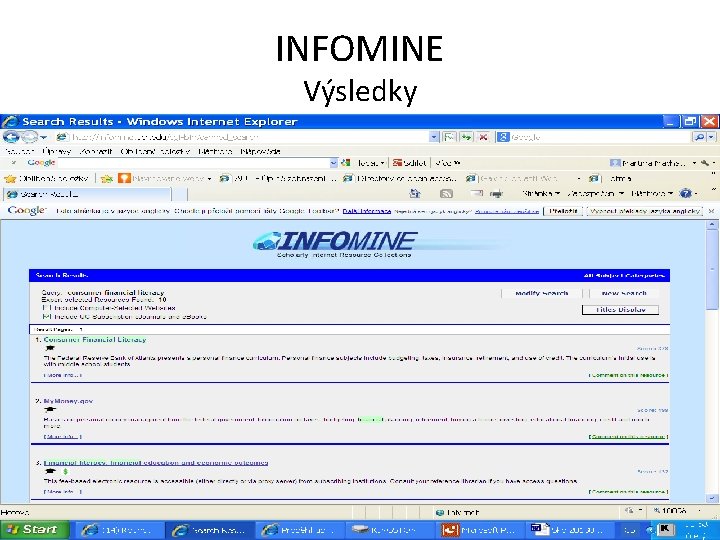Open the Zobrazit menu
720x540 pixels.
point(96,151)
